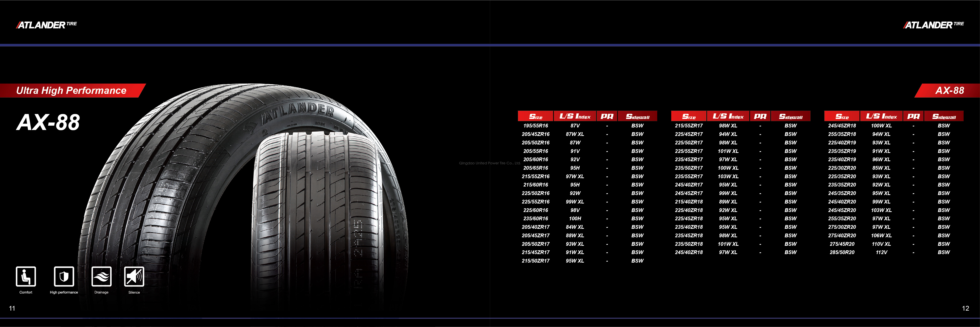Click the 106W XL load index cell
The height and width of the screenshot is (327, 980).
[x=881, y=236]
